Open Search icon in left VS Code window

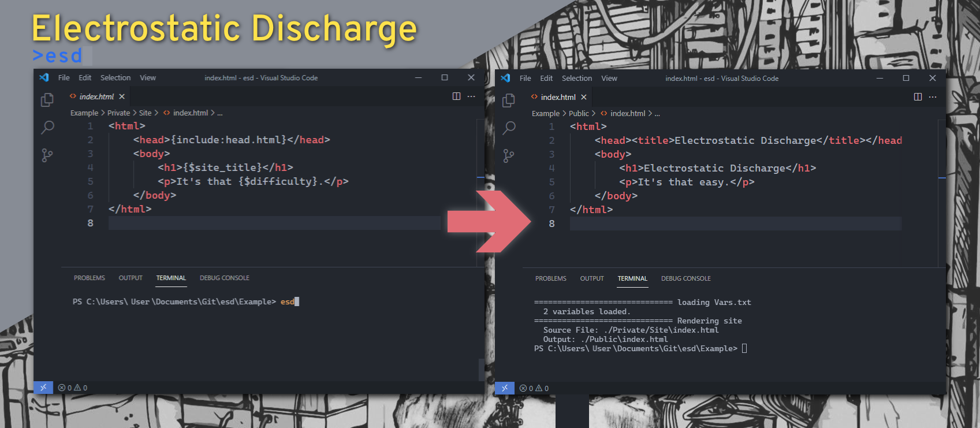[x=47, y=127]
